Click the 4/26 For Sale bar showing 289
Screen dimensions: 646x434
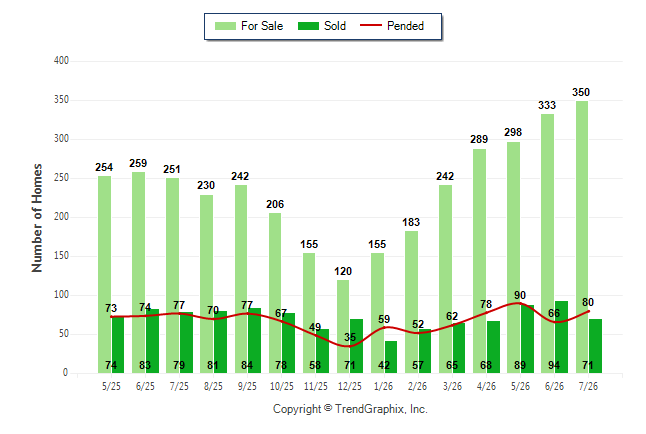point(480,261)
